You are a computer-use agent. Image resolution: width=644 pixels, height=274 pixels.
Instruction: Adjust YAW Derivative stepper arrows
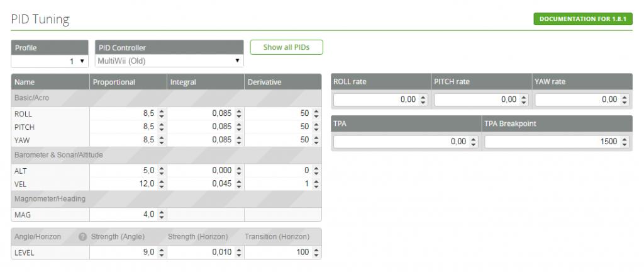316,139
